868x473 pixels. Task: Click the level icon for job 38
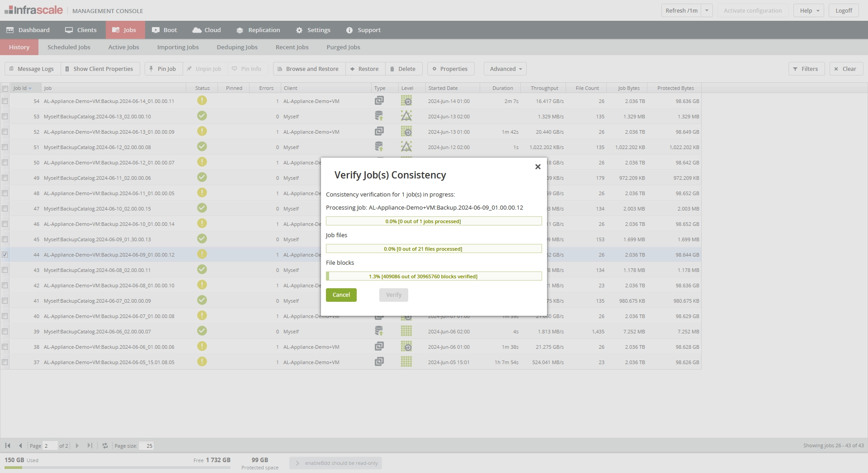tap(406, 347)
